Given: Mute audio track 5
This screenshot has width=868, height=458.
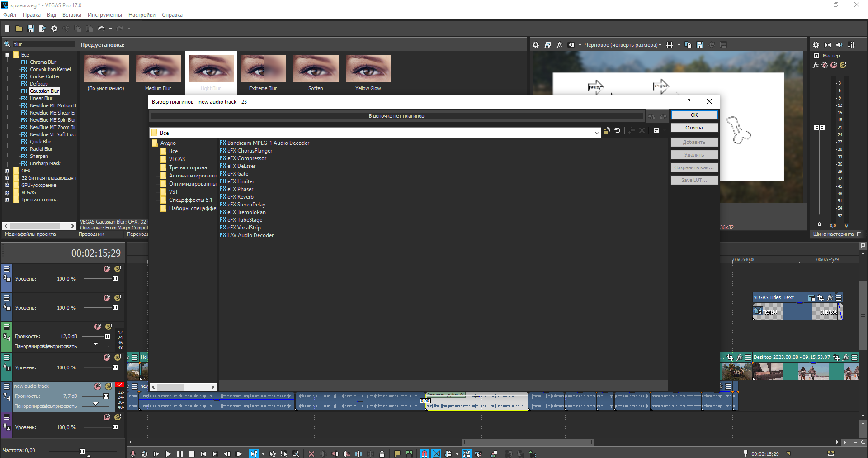Looking at the screenshot, I should (98, 326).
